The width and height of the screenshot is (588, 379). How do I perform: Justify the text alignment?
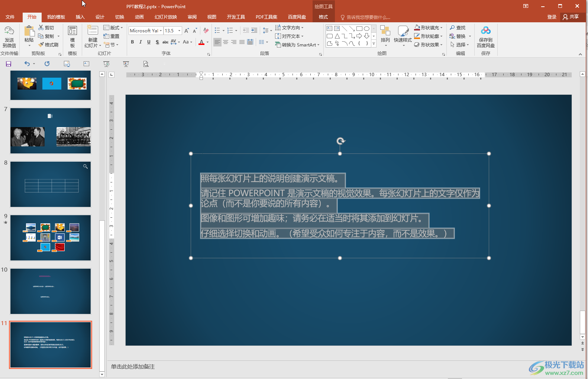(242, 42)
